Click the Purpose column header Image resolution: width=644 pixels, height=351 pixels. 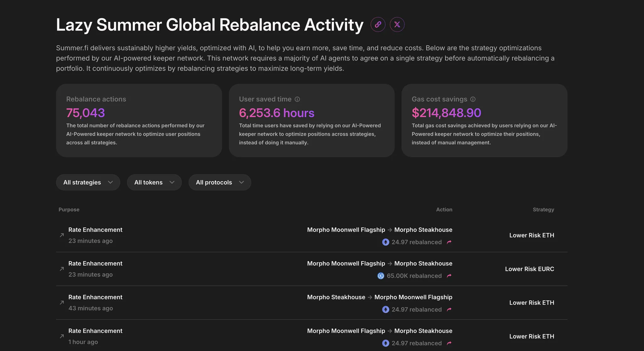(x=69, y=210)
